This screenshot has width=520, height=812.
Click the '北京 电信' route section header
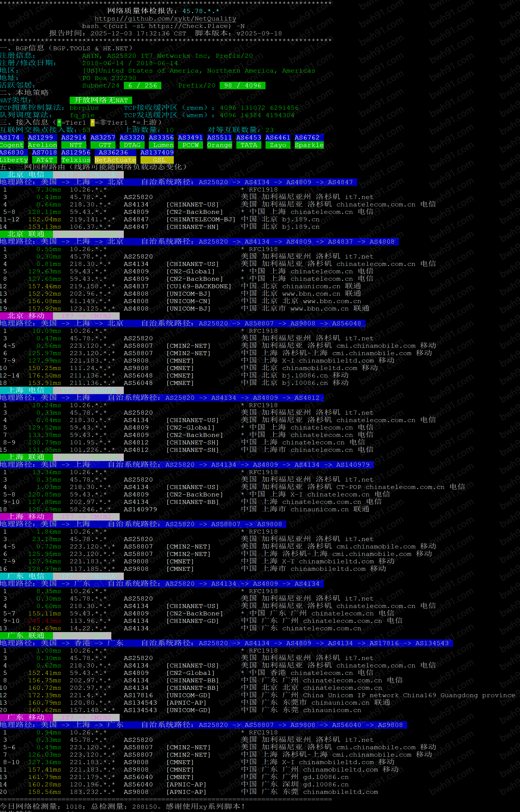point(26,174)
